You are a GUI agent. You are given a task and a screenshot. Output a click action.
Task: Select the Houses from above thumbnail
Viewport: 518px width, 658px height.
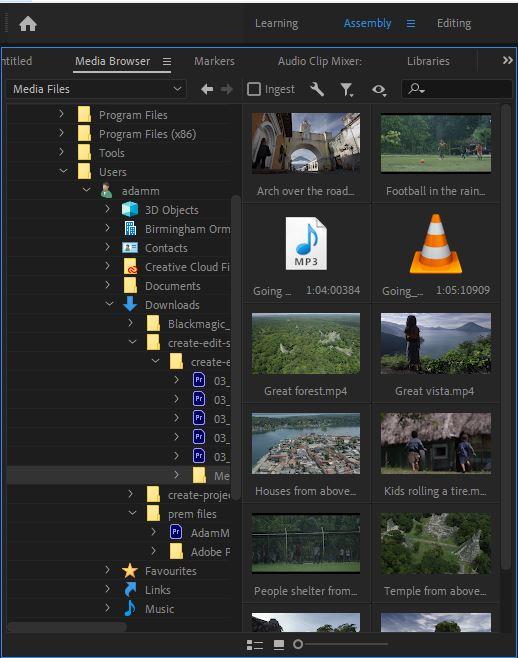(306, 443)
